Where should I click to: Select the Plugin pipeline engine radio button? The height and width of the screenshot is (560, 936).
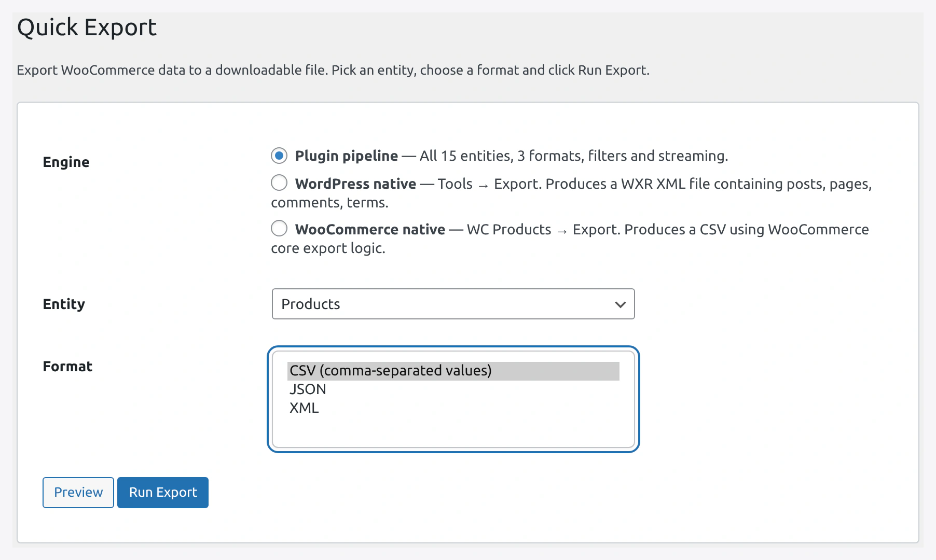point(279,156)
